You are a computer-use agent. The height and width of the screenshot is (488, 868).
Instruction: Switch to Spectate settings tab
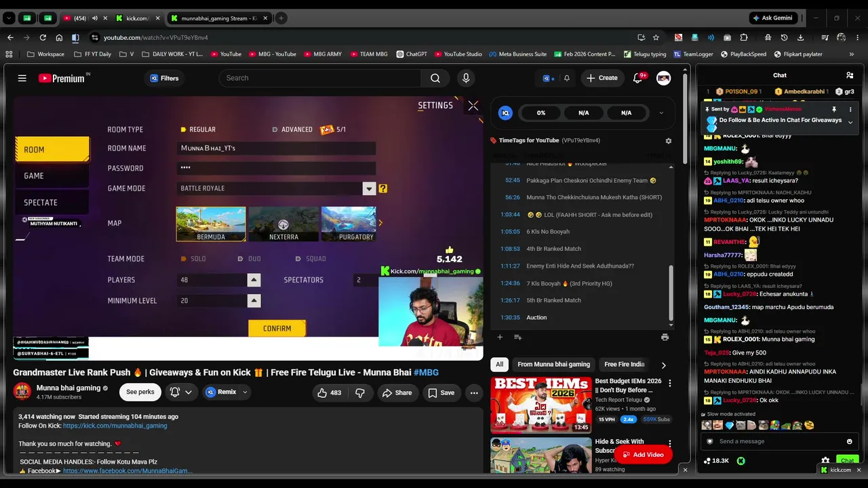click(52, 203)
